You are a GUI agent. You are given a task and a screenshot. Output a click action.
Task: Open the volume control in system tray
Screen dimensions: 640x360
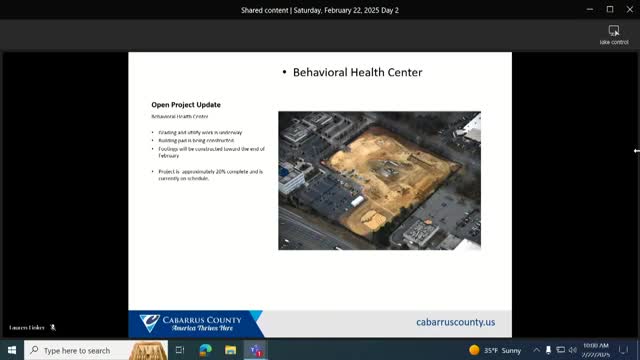(x=573, y=350)
